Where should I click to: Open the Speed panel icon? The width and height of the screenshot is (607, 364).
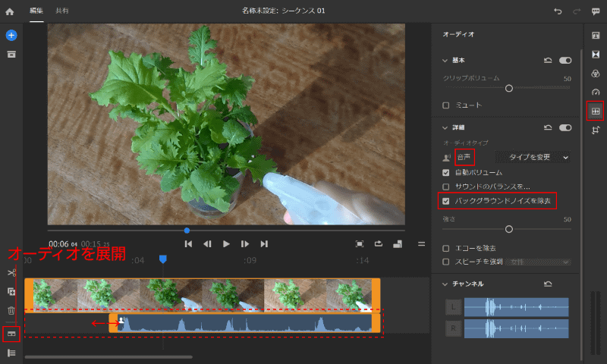[596, 92]
